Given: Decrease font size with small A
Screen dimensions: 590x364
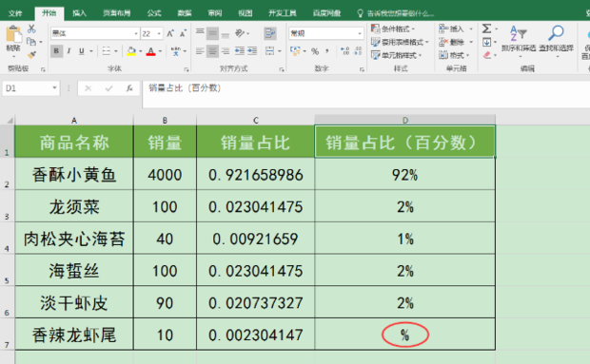Looking at the screenshot, I should [x=183, y=34].
